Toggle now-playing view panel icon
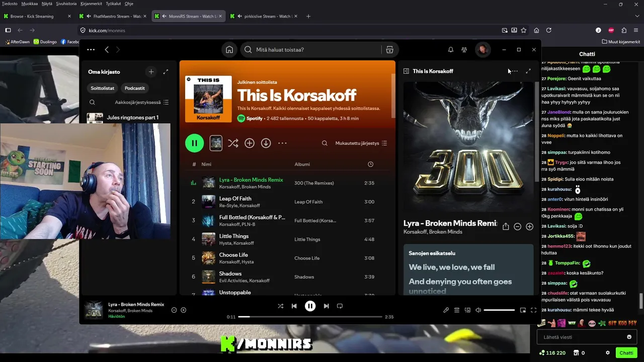 406,71
